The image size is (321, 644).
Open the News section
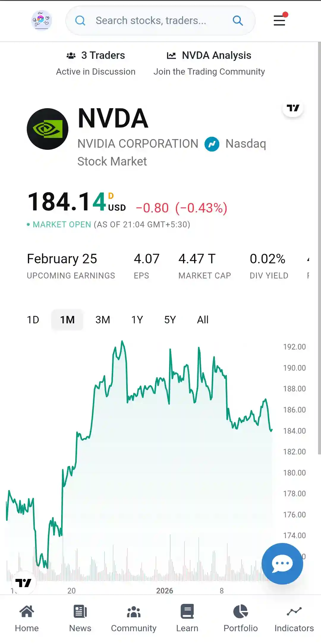[x=80, y=618]
